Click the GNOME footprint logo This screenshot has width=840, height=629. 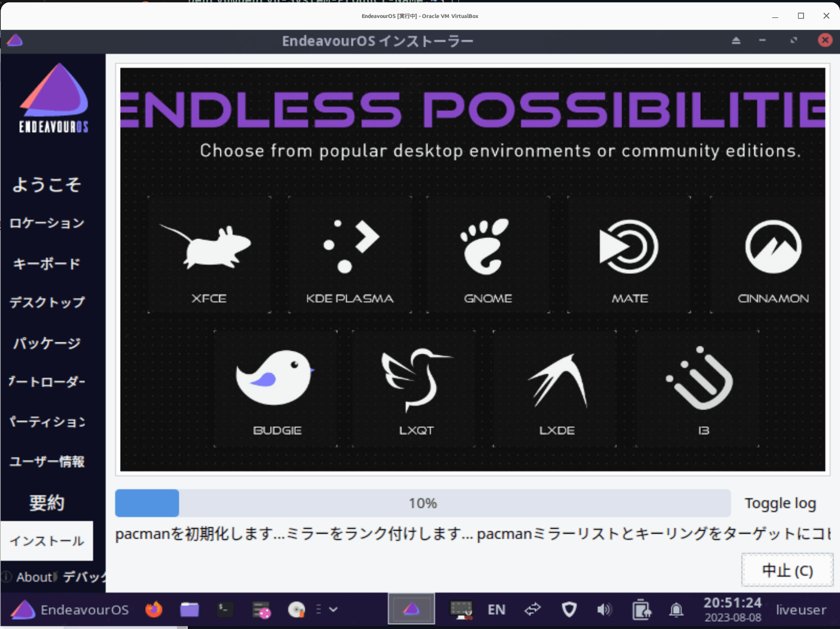tap(485, 246)
